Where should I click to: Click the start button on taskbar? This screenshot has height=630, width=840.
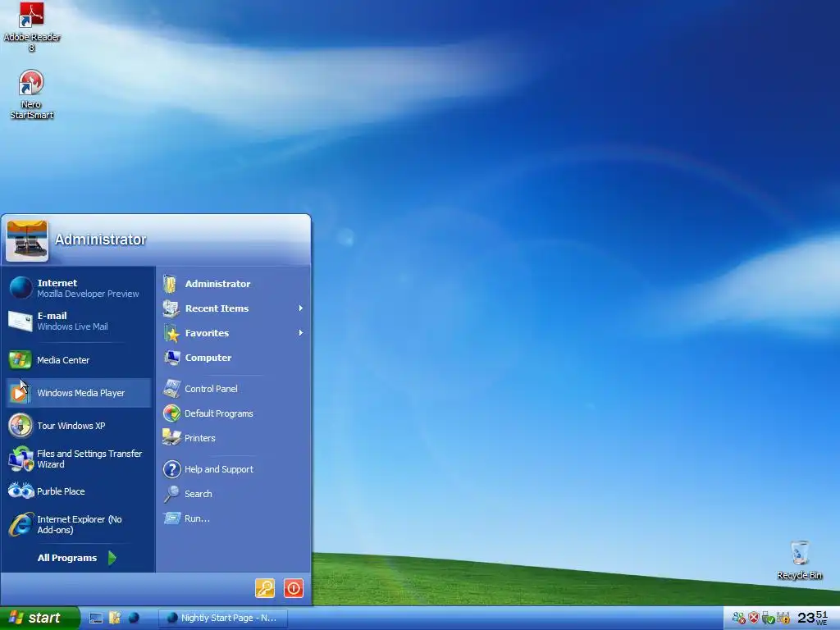tap(39, 618)
